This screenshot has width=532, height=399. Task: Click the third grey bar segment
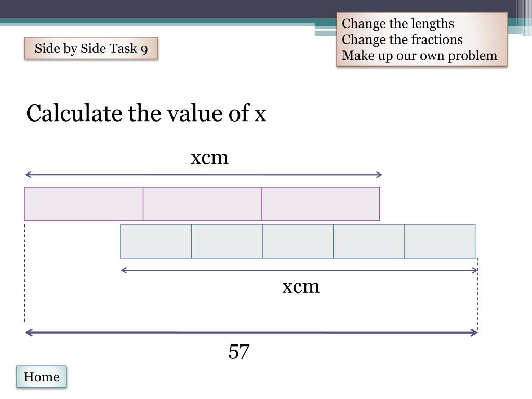coord(298,241)
